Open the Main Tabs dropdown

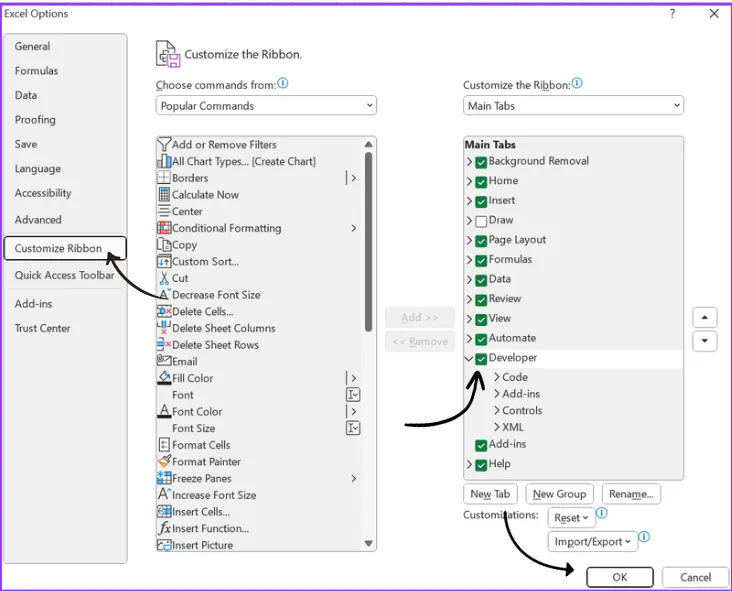point(573,106)
